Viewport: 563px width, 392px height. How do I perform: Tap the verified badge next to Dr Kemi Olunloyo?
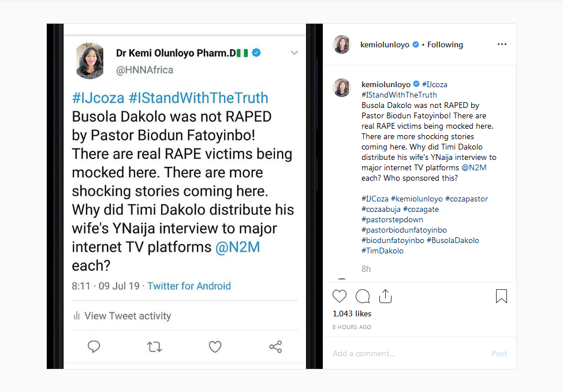pos(255,52)
